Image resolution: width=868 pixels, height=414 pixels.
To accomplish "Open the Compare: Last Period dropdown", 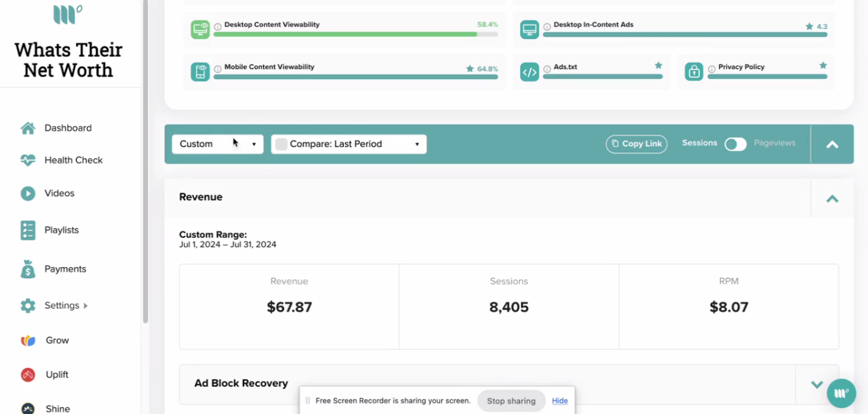I will [349, 144].
